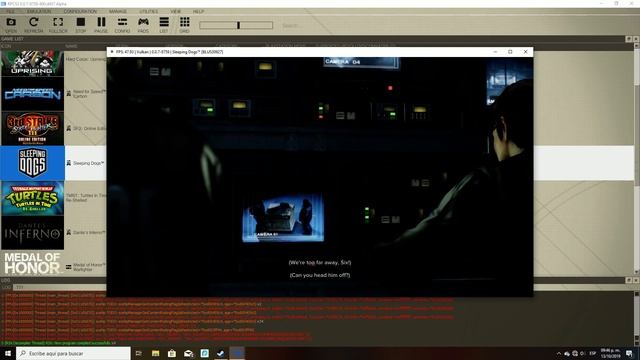Close the Log panel
Viewport: 640px width, 360px height.
pos(636,280)
